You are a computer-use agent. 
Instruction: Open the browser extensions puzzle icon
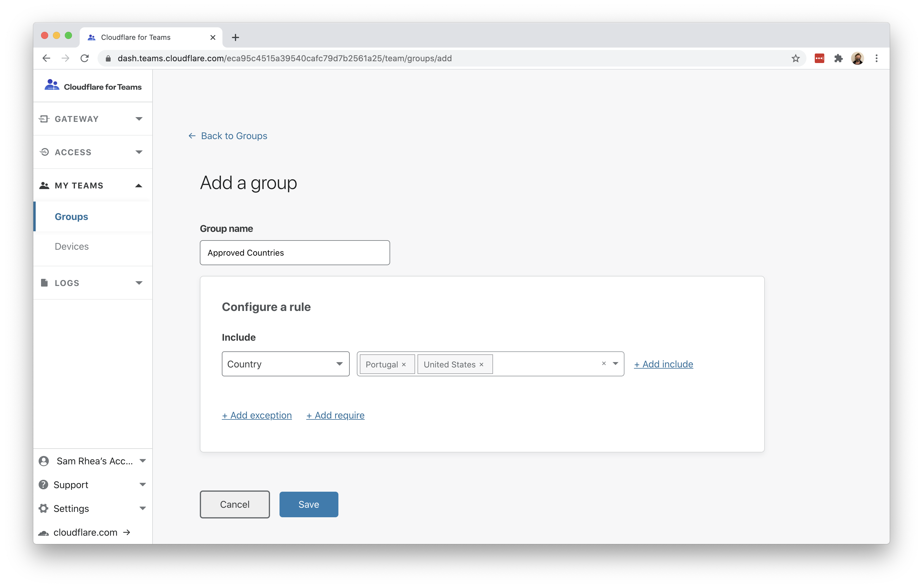point(838,58)
